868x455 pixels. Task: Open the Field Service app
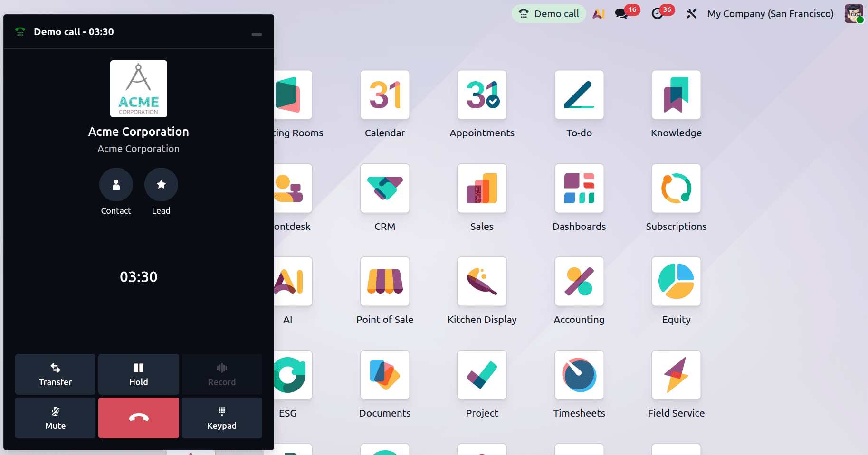pyautogui.click(x=676, y=375)
